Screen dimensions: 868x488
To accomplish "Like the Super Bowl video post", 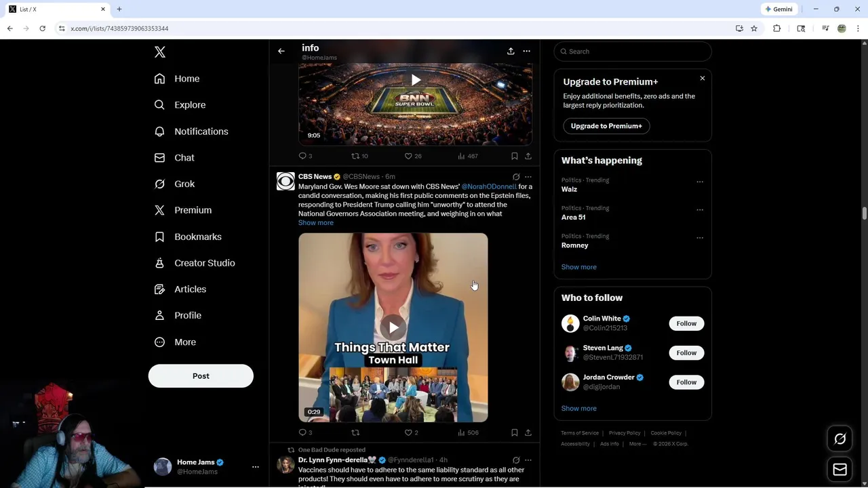I will tap(412, 156).
